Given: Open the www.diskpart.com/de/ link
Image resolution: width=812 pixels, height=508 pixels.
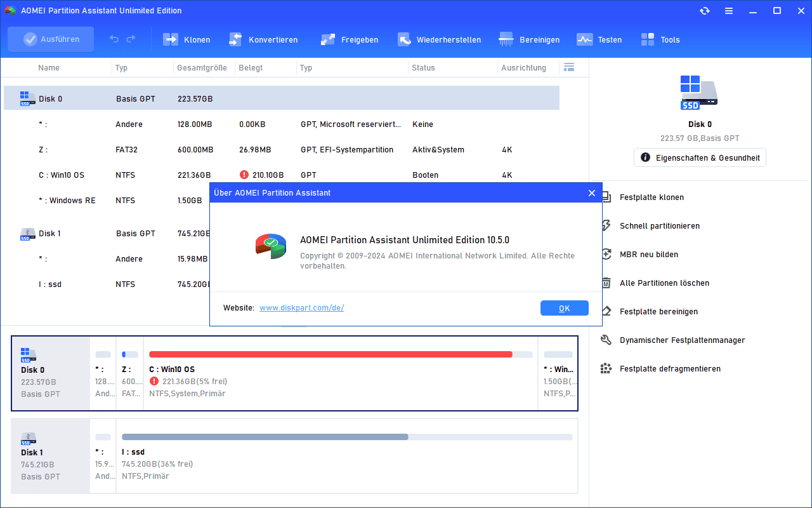Looking at the screenshot, I should (x=302, y=308).
